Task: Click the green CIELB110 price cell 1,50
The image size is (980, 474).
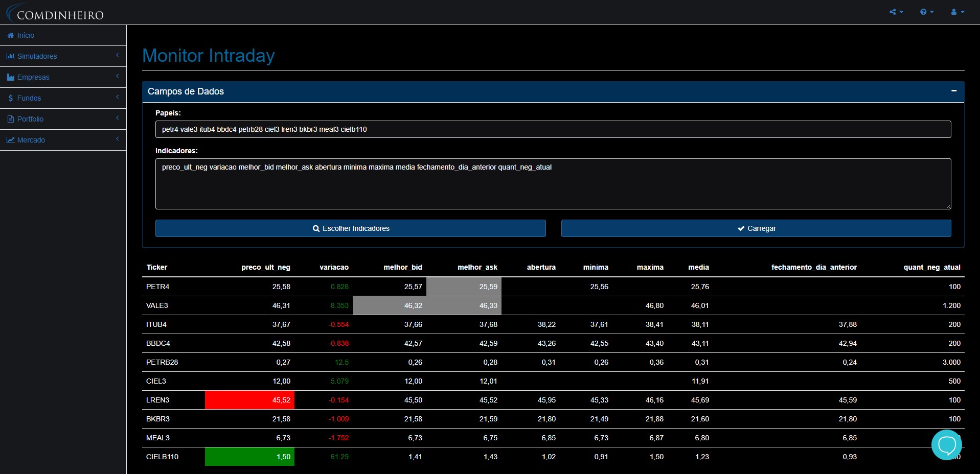Action: (249, 457)
